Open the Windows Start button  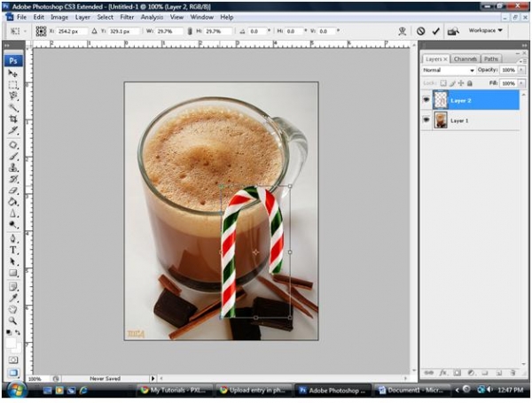[x=16, y=390]
